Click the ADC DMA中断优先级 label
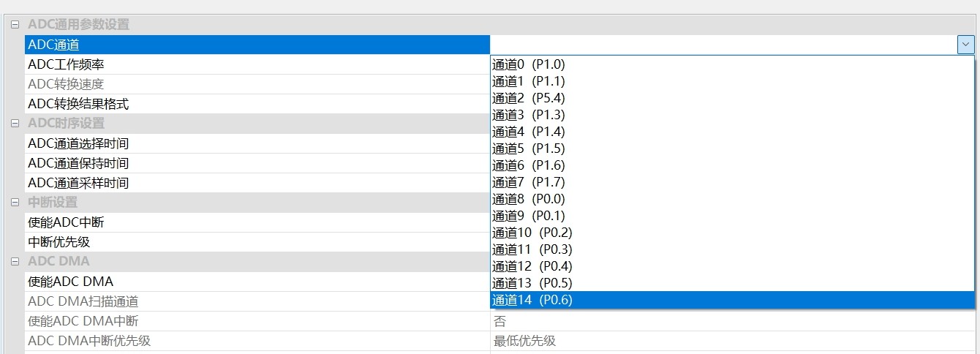The image size is (980, 354). pos(89,341)
